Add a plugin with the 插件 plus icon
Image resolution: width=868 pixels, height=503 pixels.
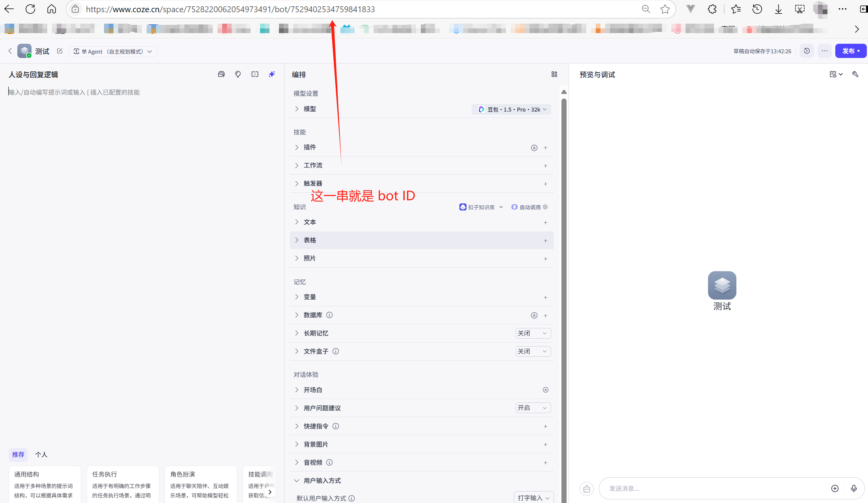coord(546,147)
